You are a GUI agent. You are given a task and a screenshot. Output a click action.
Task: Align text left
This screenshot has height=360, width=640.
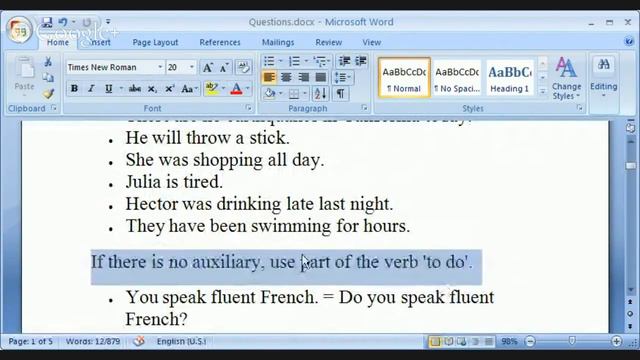[269, 77]
